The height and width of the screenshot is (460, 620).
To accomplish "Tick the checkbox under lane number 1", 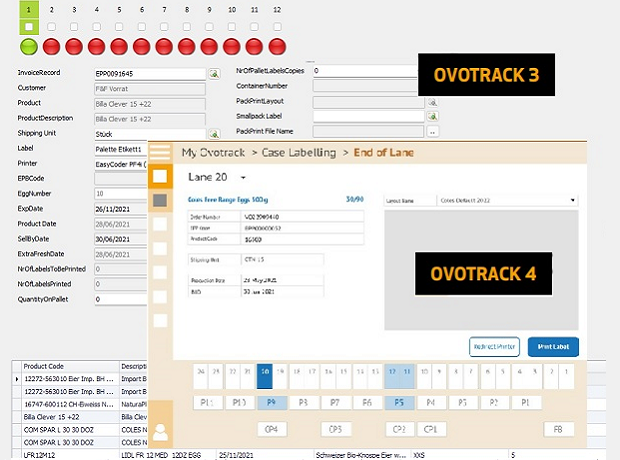I will click(x=29, y=27).
